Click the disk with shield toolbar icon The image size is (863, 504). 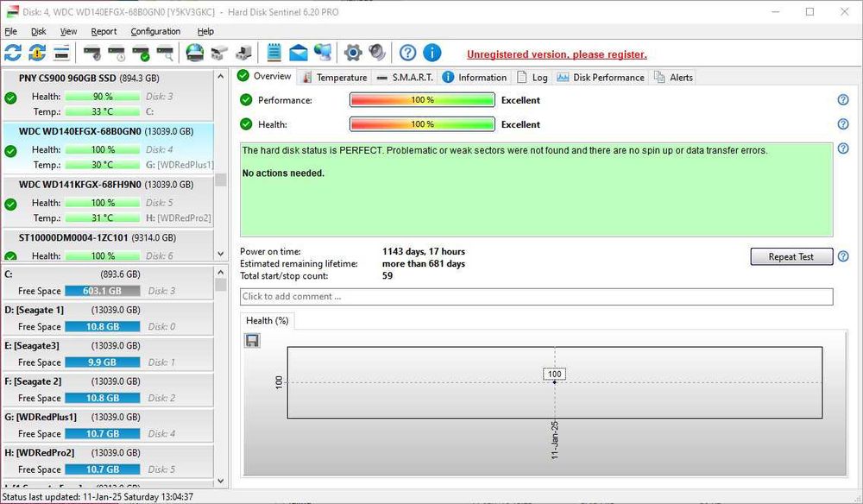point(92,54)
